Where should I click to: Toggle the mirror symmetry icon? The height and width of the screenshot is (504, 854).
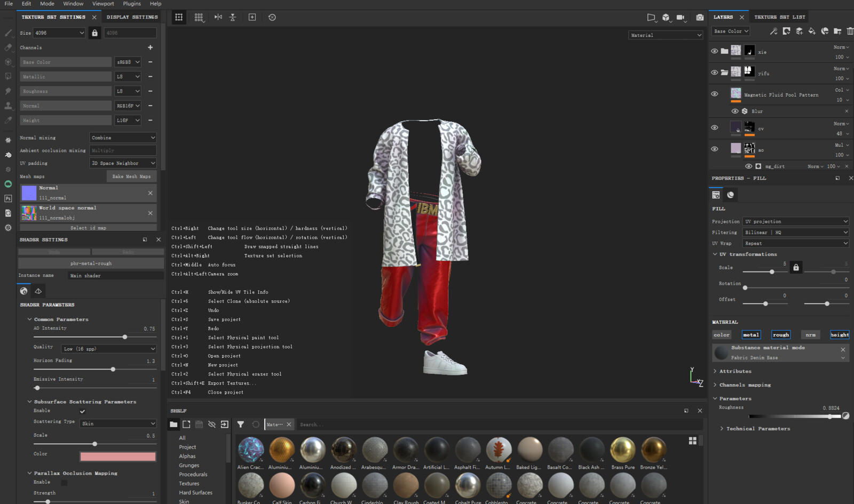point(218,18)
